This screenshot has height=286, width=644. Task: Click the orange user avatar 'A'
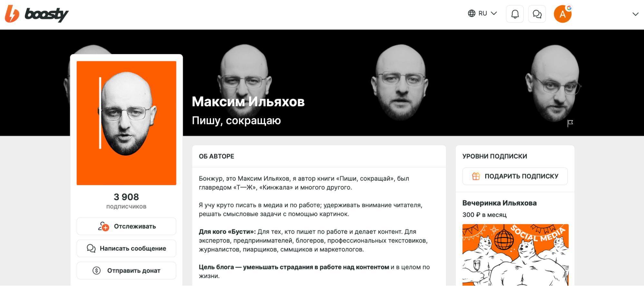pyautogui.click(x=562, y=14)
